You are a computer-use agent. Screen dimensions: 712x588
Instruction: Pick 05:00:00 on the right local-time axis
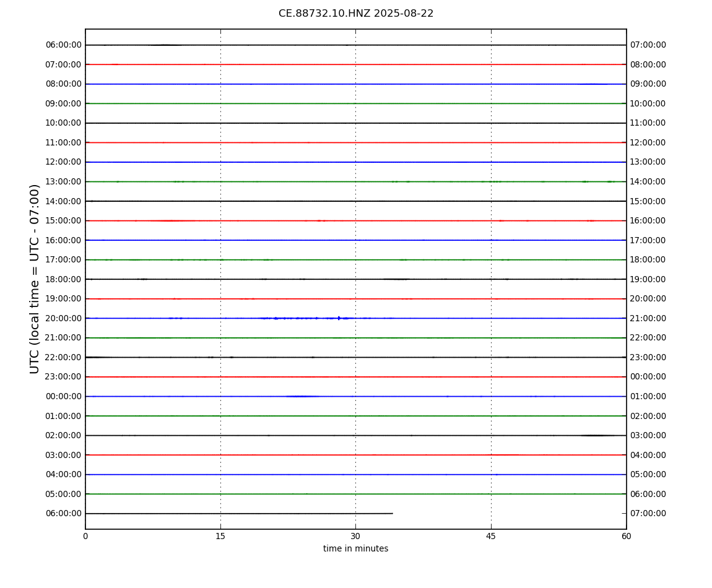click(648, 475)
